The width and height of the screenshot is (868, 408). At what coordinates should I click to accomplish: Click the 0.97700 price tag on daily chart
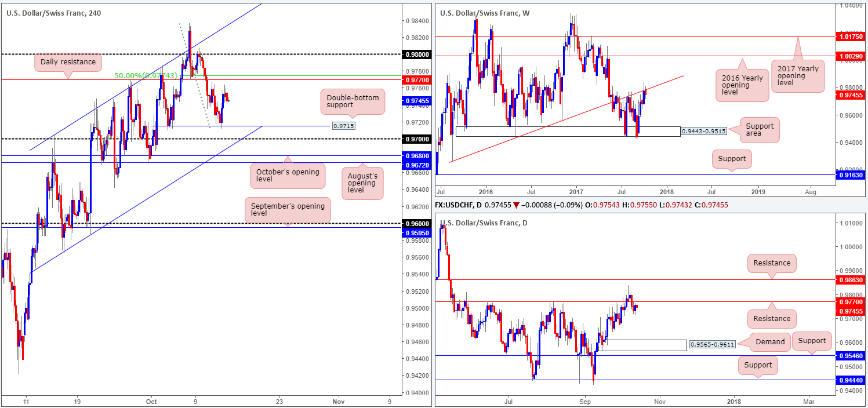coord(851,301)
